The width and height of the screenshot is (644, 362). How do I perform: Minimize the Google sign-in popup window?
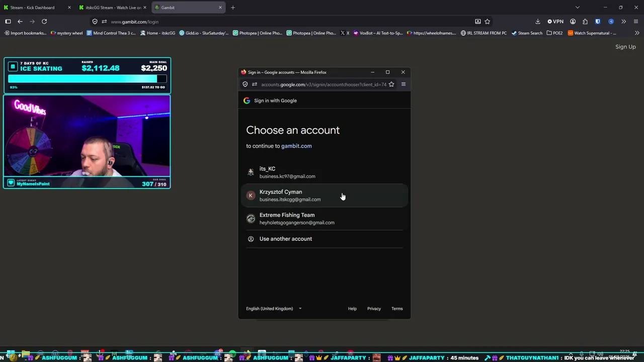[x=372, y=72]
